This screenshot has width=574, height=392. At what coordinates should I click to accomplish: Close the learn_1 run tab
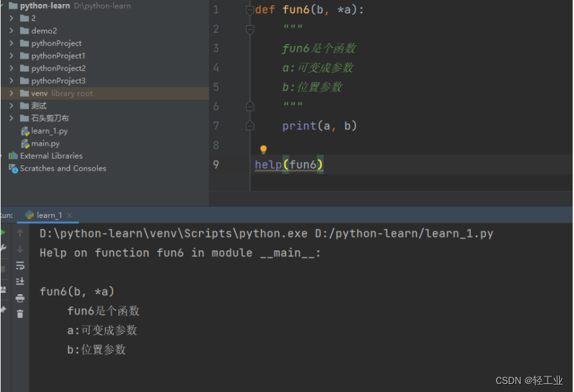coord(69,215)
